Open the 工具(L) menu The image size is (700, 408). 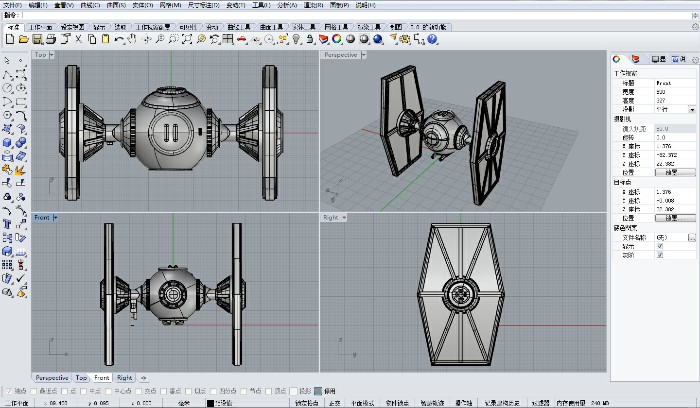[x=261, y=5]
